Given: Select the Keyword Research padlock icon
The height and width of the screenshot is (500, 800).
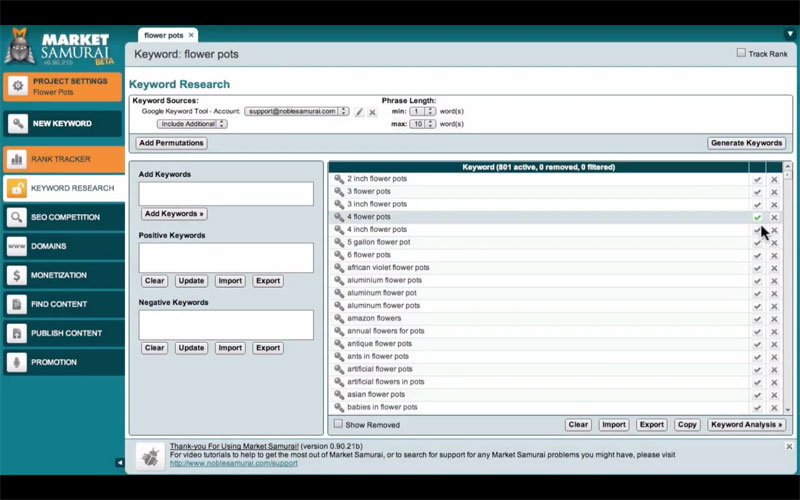Looking at the screenshot, I should click(x=16, y=188).
